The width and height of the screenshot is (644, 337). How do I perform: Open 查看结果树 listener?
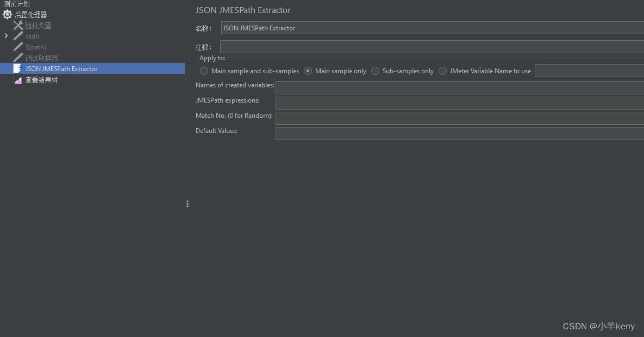[41, 80]
